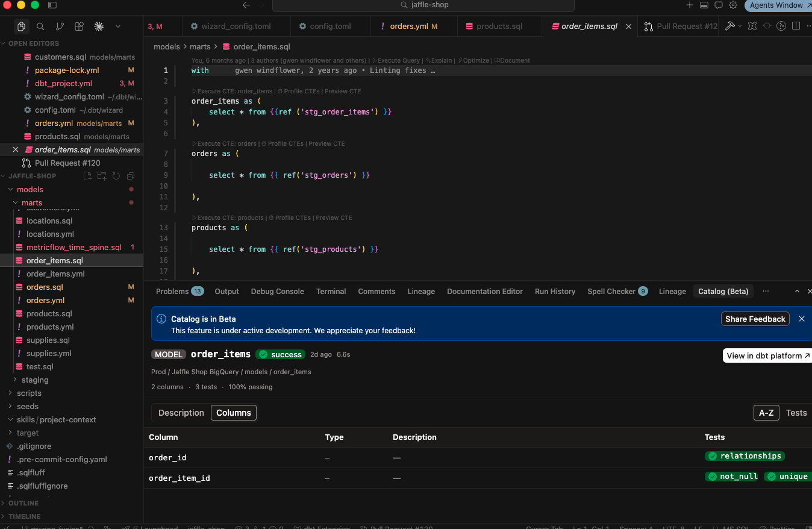
Task: Open the Source Control view icon
Action: [x=60, y=27]
